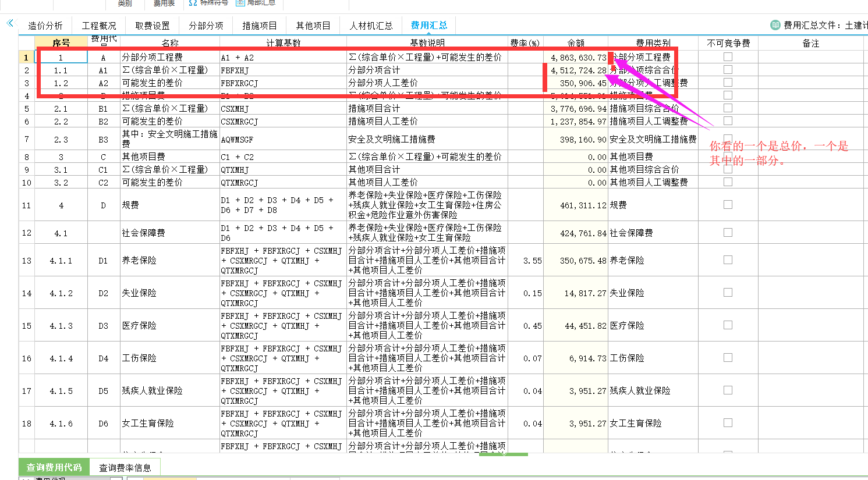
Task: Tick 不可竞争费 checkbox for row 1.1
Action: 728,70
